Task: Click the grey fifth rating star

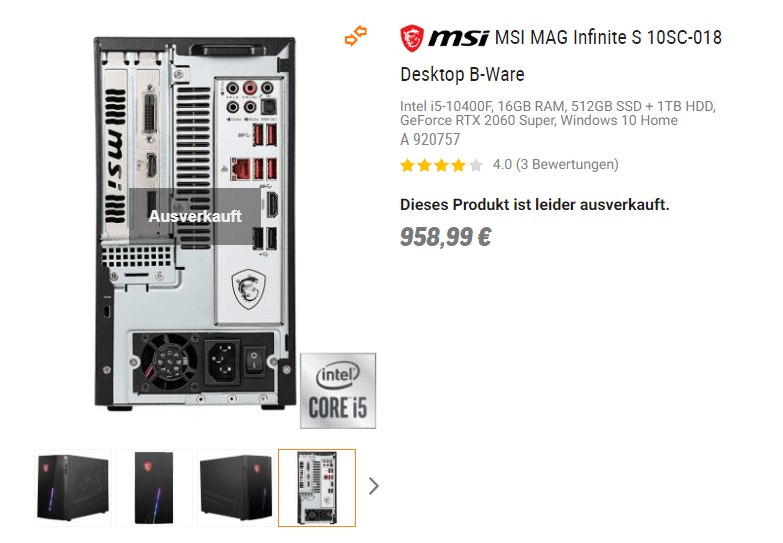Action: coord(476,165)
